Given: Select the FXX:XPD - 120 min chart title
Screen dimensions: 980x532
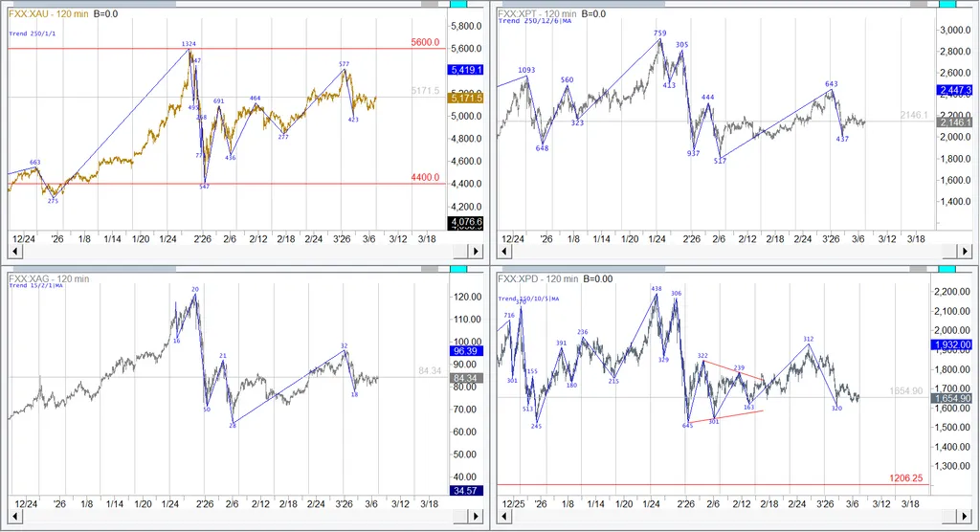Looking at the screenshot, I should (x=538, y=279).
